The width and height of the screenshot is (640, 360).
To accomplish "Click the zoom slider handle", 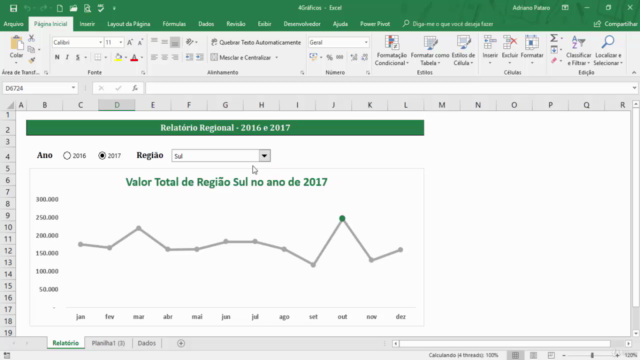I will (x=592, y=356).
